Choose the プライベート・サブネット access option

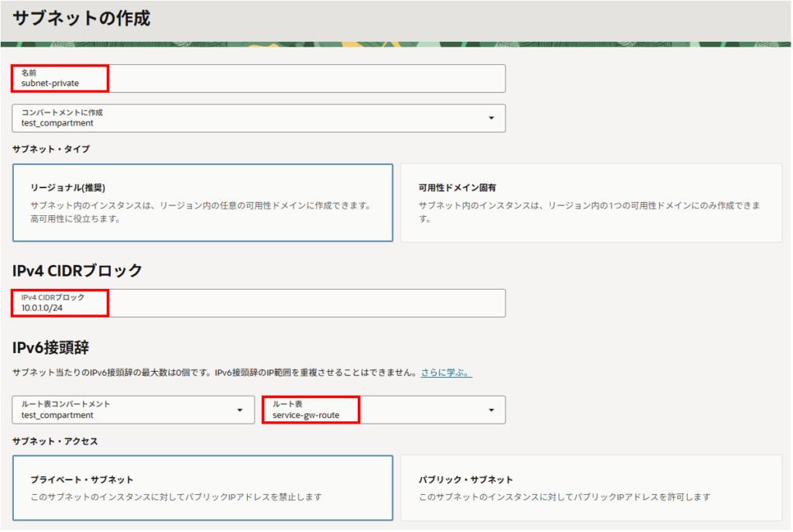[202, 488]
